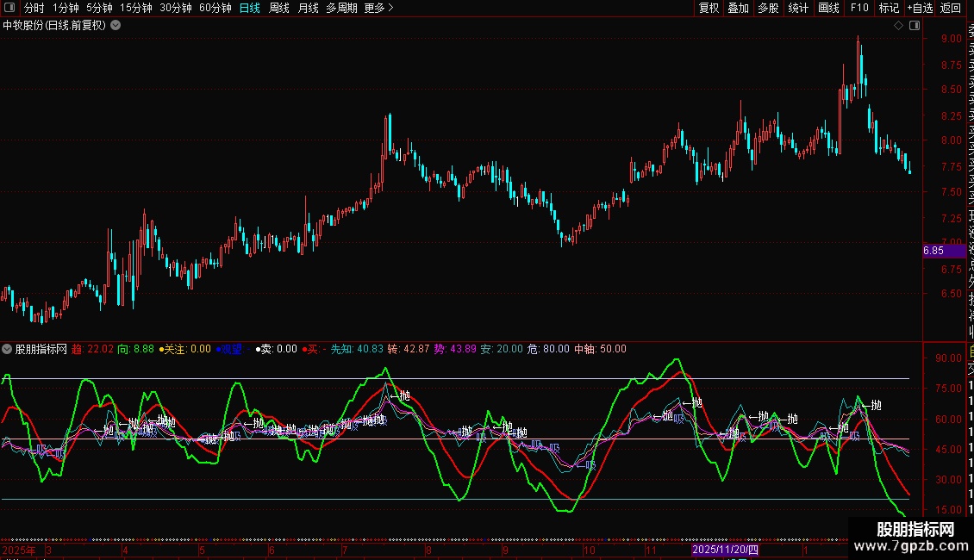The image size is (974, 560).
Task: Click 标记 to mark this stock
Action: pyautogui.click(x=889, y=9)
